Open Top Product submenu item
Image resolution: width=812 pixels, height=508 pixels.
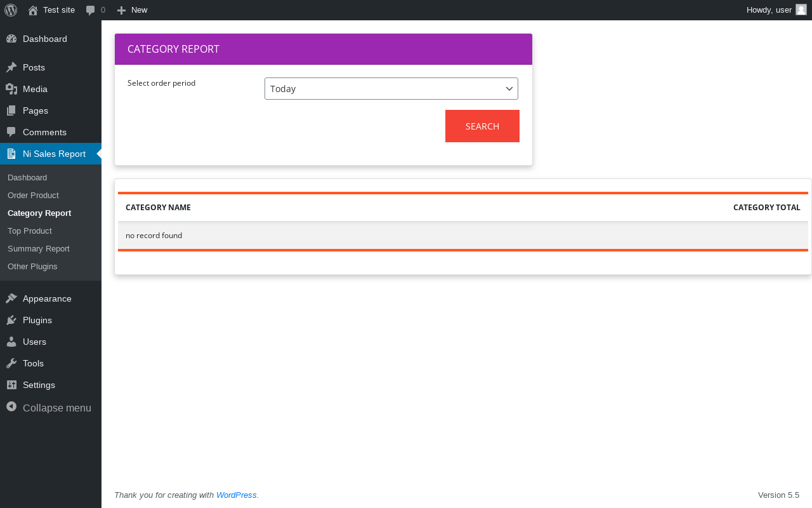pyautogui.click(x=30, y=231)
